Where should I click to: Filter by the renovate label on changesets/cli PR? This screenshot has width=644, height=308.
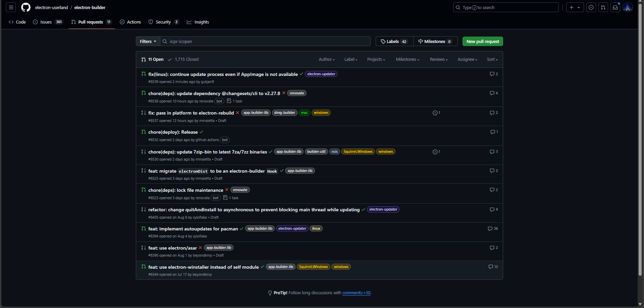coord(297,93)
